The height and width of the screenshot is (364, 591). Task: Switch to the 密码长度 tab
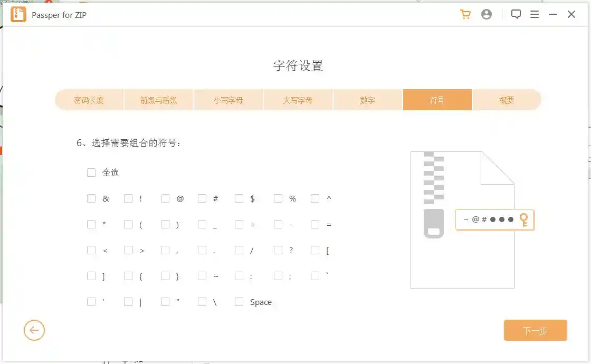pyautogui.click(x=89, y=100)
